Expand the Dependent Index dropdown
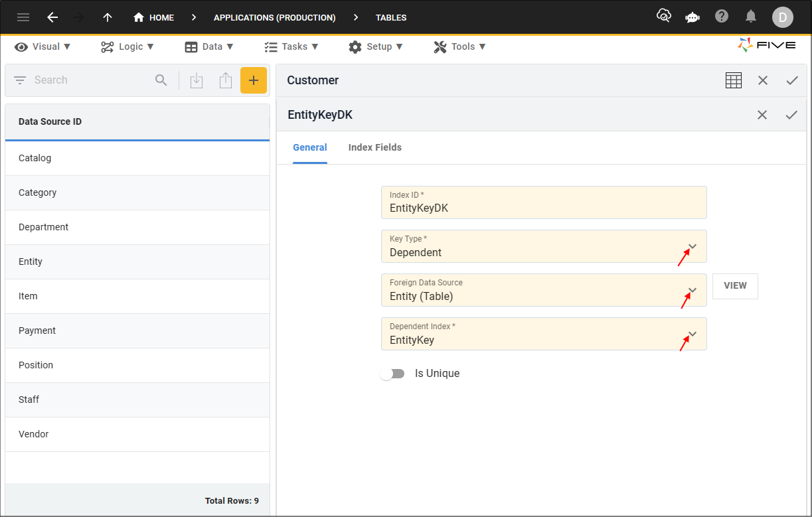Image resolution: width=812 pixels, height=517 pixels. pyautogui.click(x=692, y=334)
